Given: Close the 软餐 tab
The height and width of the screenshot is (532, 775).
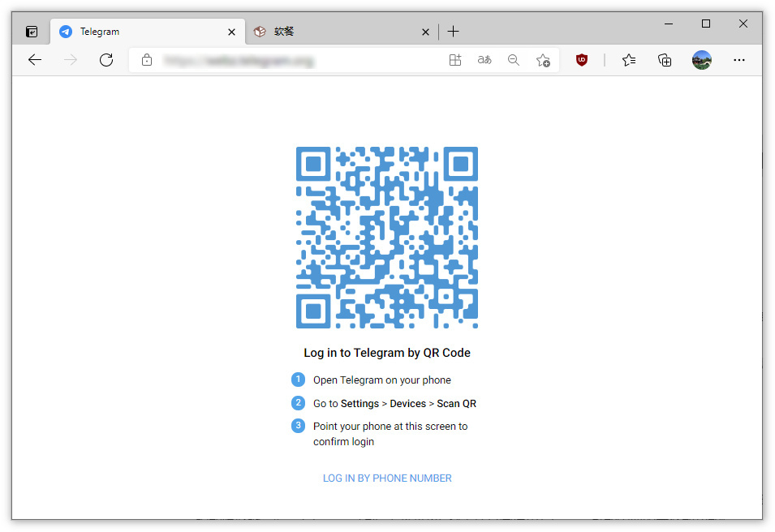Looking at the screenshot, I should pos(425,32).
